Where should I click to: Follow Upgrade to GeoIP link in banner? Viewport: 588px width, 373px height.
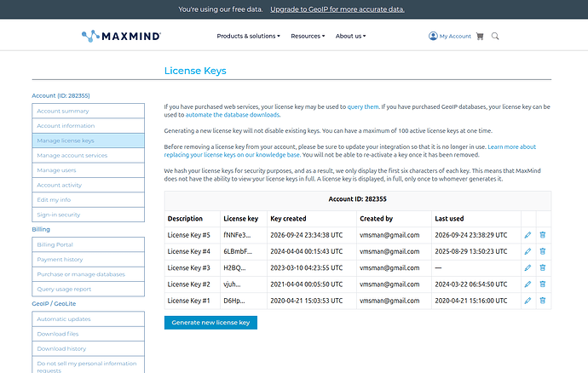337,9
